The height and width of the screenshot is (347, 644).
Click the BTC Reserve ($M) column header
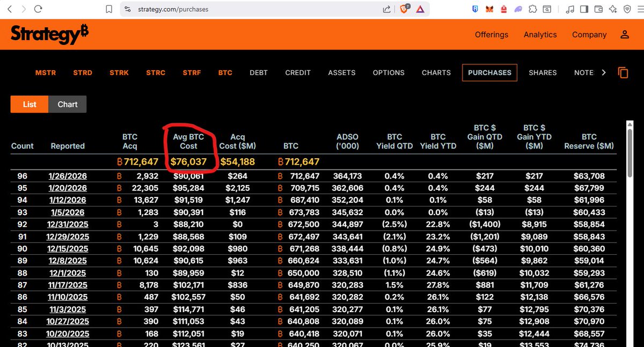pos(589,141)
